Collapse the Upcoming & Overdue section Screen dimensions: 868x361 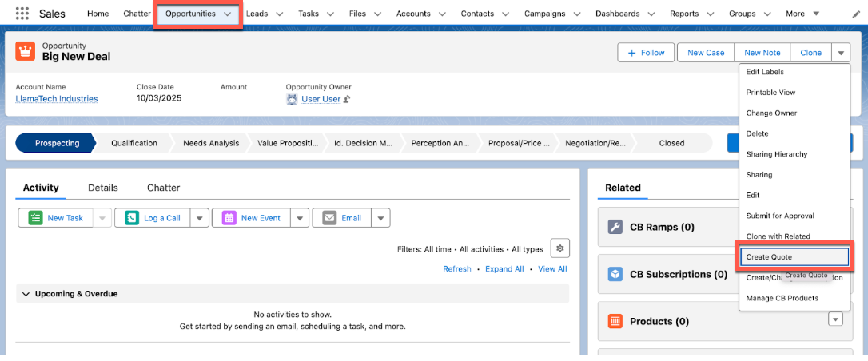(26, 294)
